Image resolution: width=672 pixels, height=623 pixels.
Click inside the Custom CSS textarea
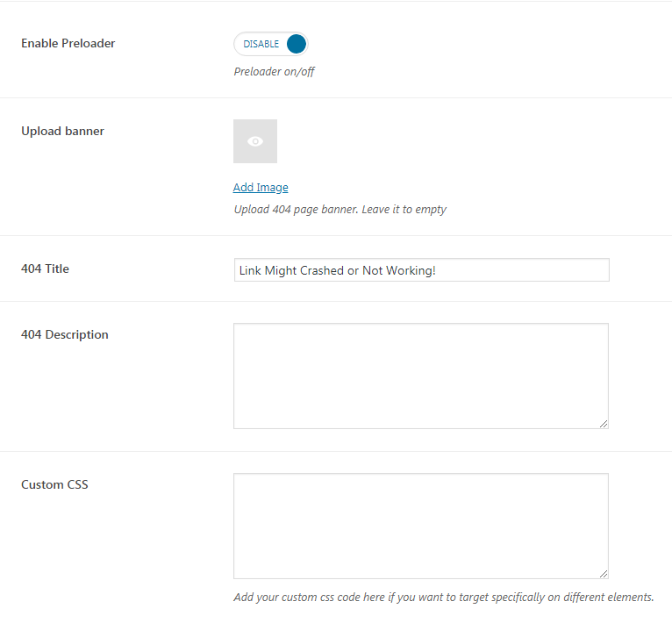tap(421, 526)
